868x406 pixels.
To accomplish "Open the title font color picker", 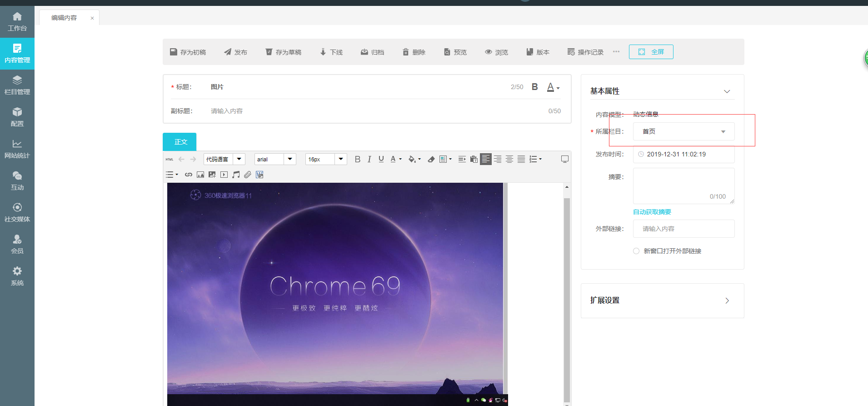I will tap(553, 87).
